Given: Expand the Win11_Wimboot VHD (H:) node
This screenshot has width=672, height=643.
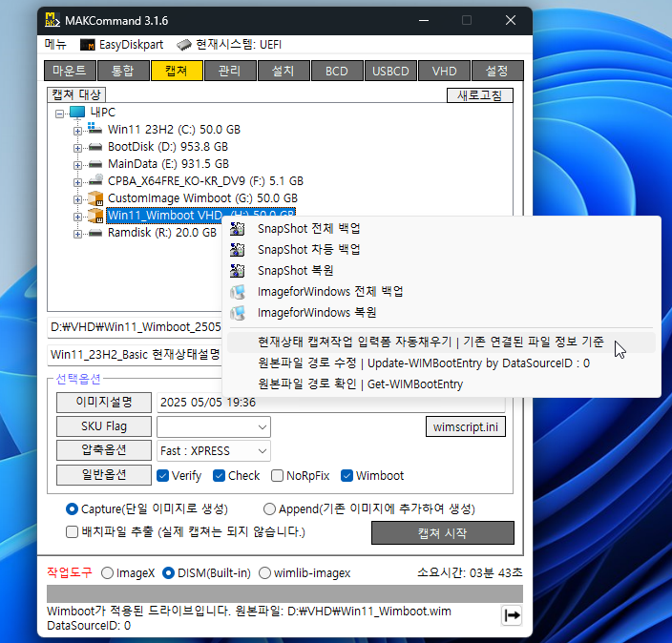Looking at the screenshot, I should tap(77, 217).
